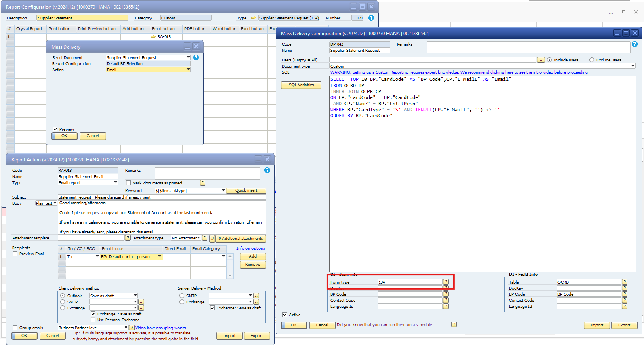Select client SMTP delivery radio

click(63, 302)
